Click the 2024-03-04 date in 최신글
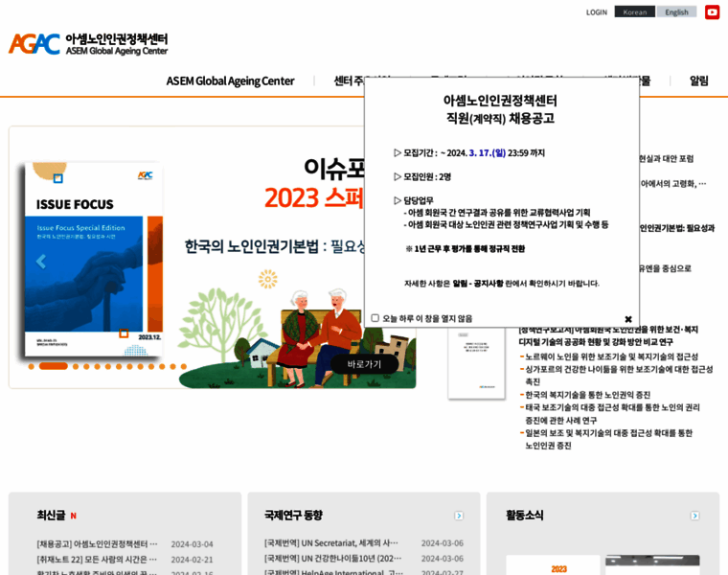 (192, 544)
